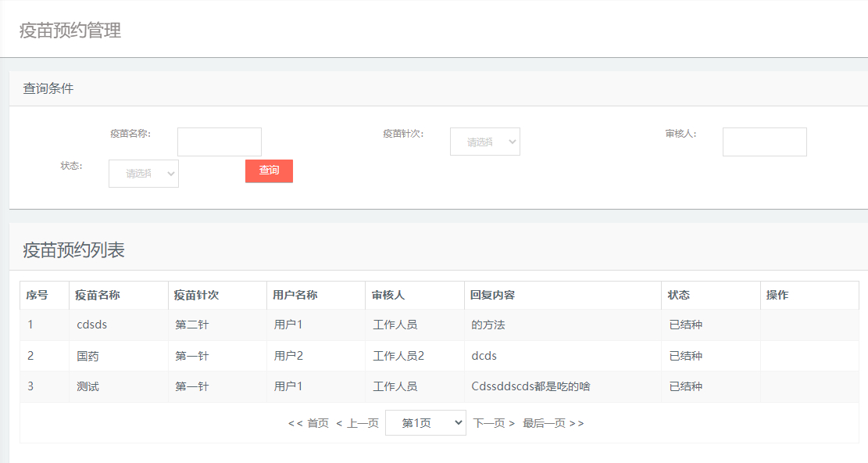Click the 状态 column header
The height and width of the screenshot is (463, 868).
click(679, 295)
